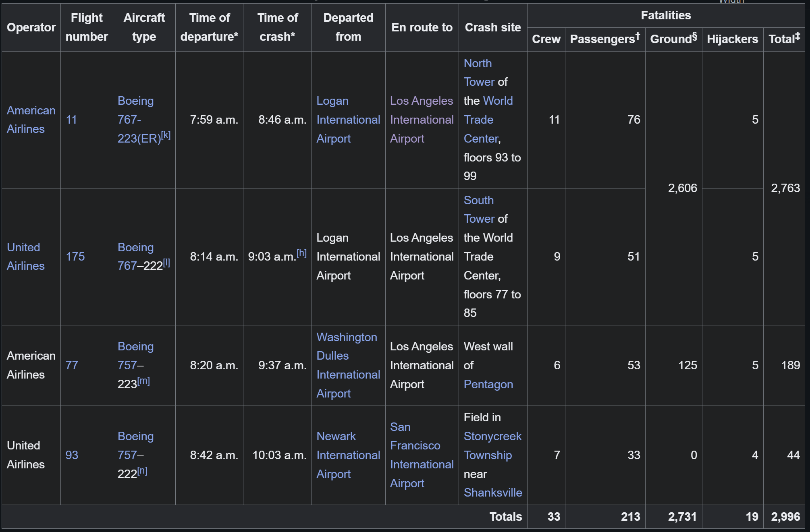Click the 44 total for Flight 93

click(x=793, y=455)
